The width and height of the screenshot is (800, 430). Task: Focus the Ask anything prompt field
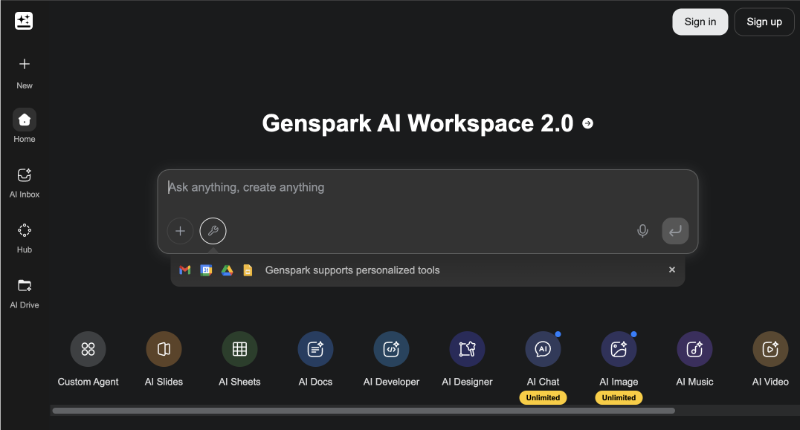pos(428,188)
